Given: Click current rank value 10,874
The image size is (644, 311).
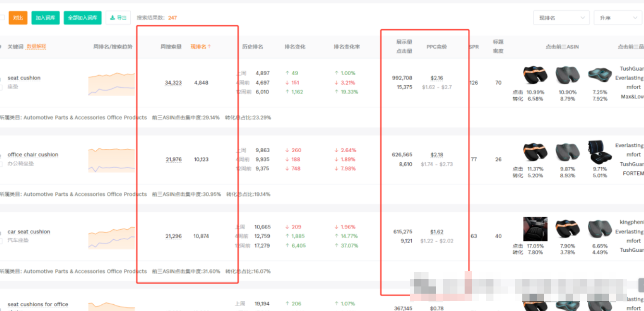Looking at the screenshot, I should (201, 236).
